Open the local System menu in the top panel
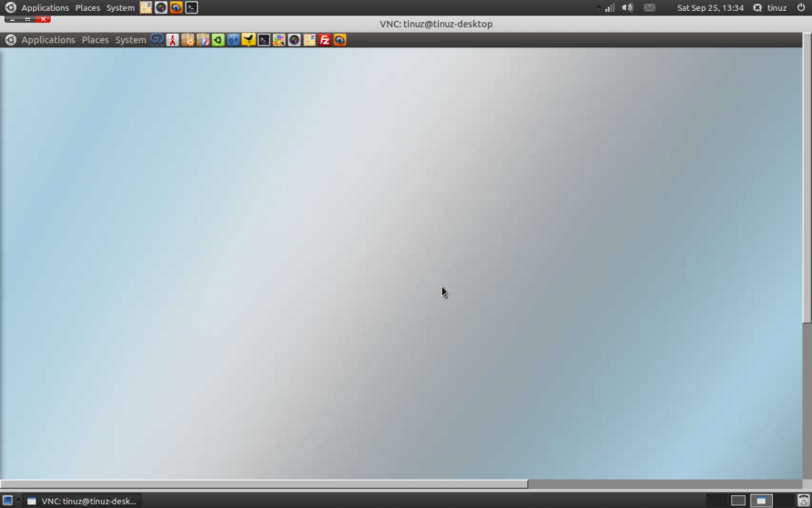This screenshot has height=508, width=812. (x=120, y=8)
